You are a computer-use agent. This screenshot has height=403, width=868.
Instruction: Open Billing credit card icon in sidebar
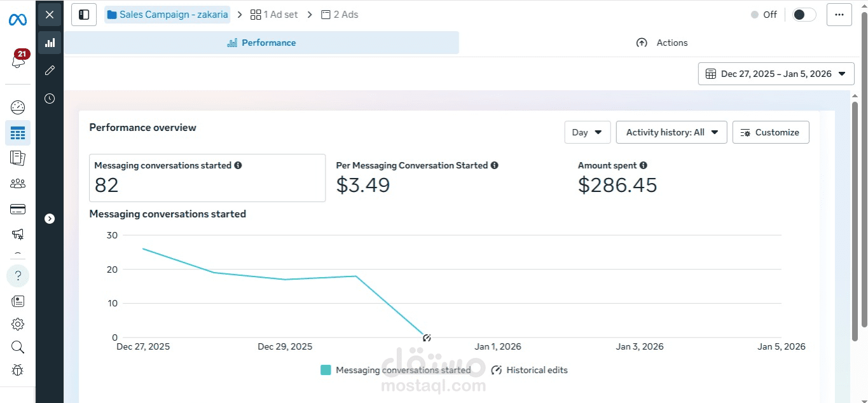coord(18,209)
